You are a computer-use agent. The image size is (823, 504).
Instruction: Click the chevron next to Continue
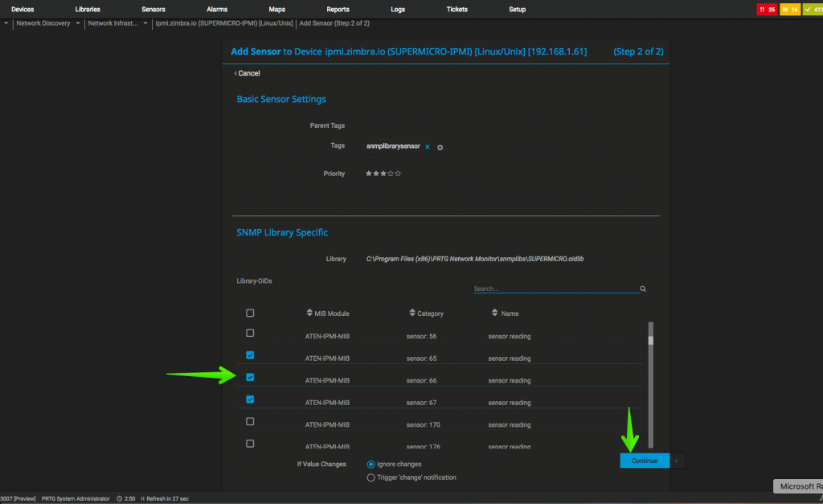[x=677, y=461]
